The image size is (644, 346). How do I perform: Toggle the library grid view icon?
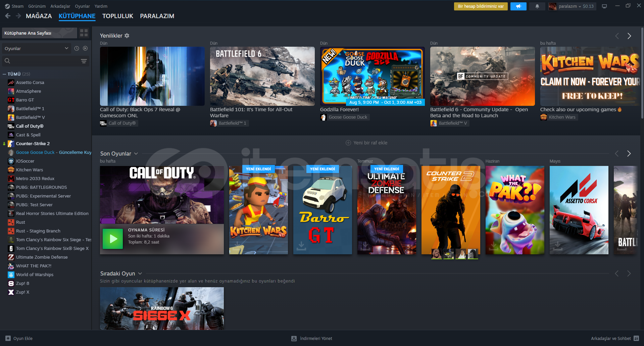click(x=84, y=33)
